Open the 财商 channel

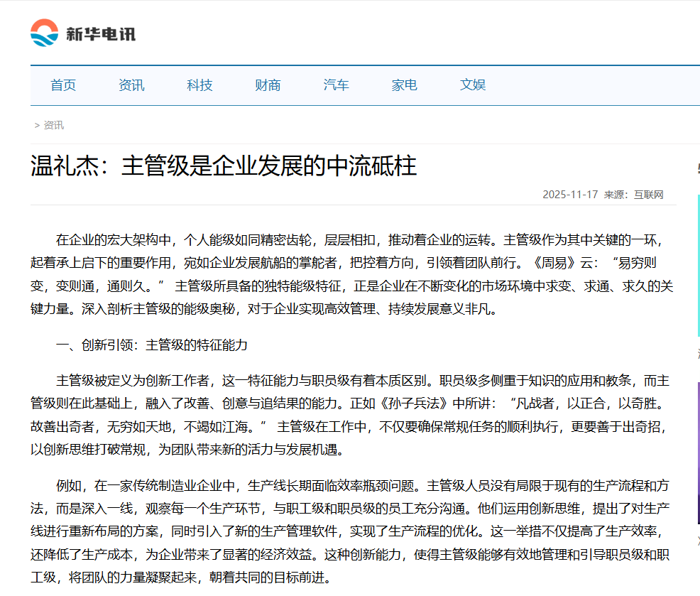(x=267, y=85)
